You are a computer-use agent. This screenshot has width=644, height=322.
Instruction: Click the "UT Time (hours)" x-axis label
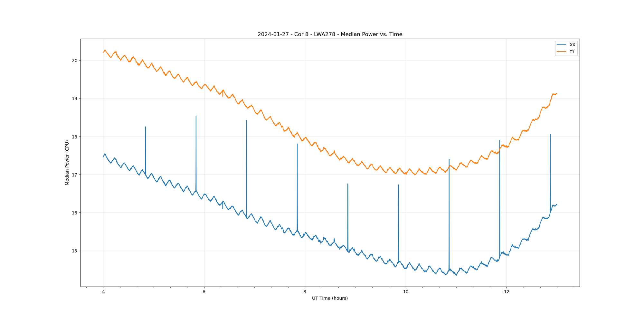330,298
